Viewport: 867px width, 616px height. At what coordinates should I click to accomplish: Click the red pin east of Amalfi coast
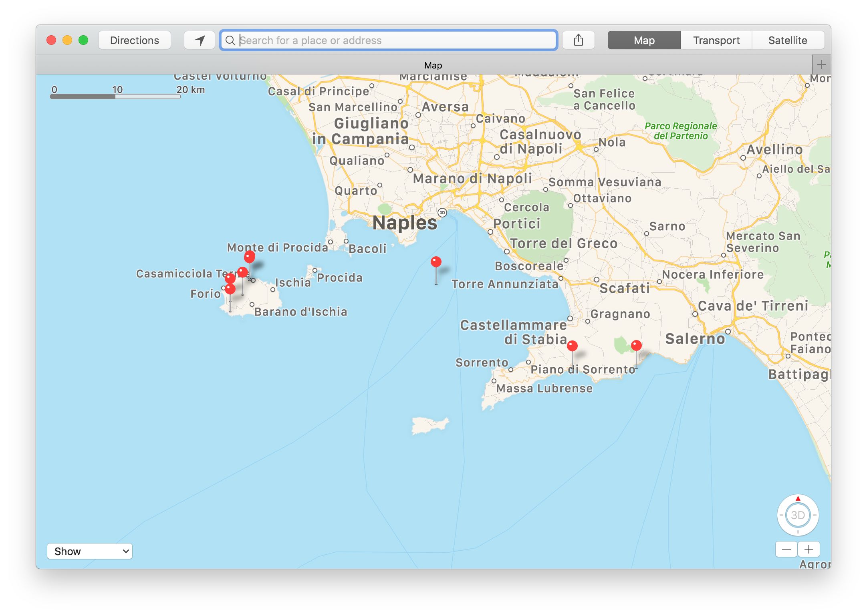coord(636,345)
